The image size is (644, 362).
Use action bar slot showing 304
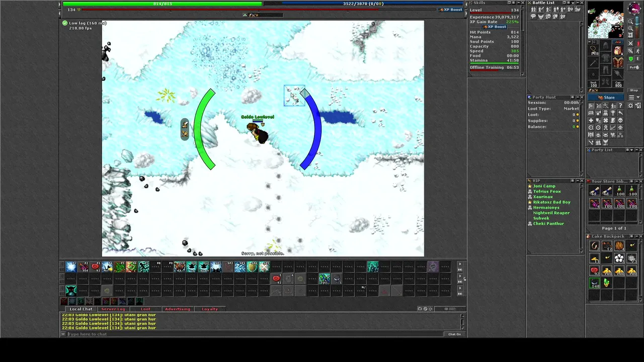pos(84,266)
